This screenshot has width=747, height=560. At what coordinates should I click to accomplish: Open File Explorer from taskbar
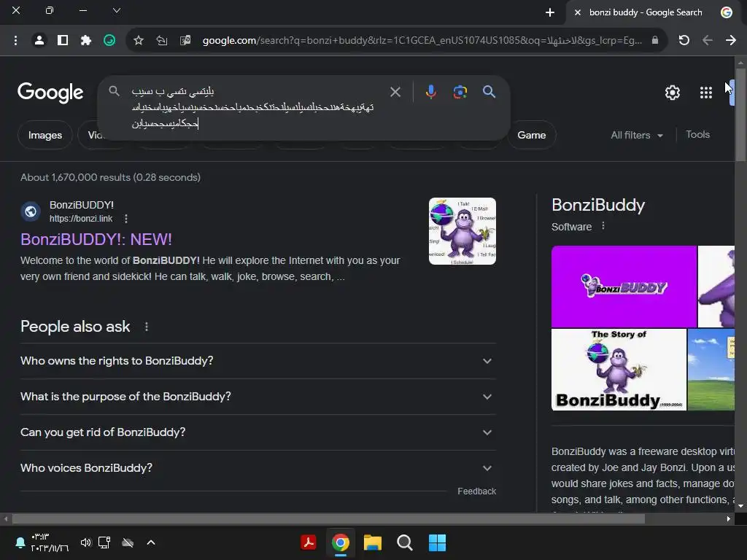[x=373, y=542]
